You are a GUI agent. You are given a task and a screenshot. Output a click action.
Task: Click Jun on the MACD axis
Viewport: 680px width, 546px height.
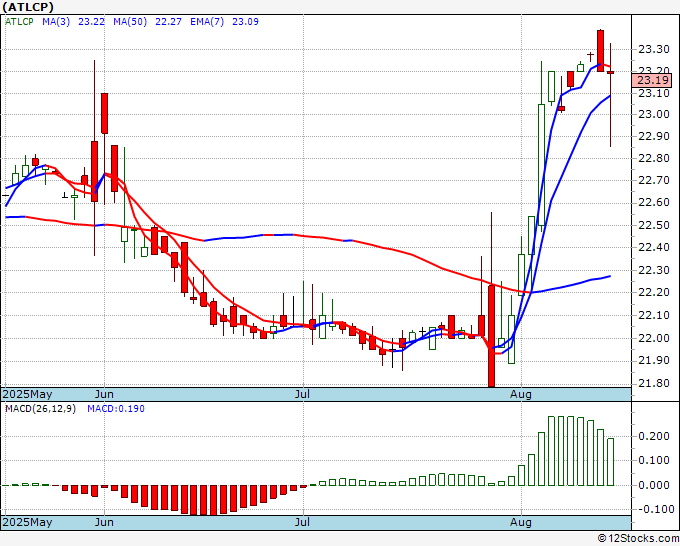click(104, 522)
